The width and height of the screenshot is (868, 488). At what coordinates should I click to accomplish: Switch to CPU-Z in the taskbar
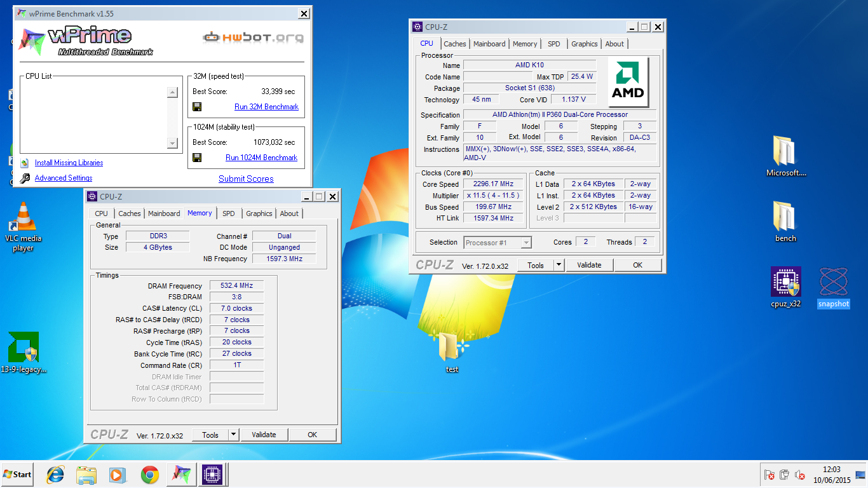(x=212, y=475)
